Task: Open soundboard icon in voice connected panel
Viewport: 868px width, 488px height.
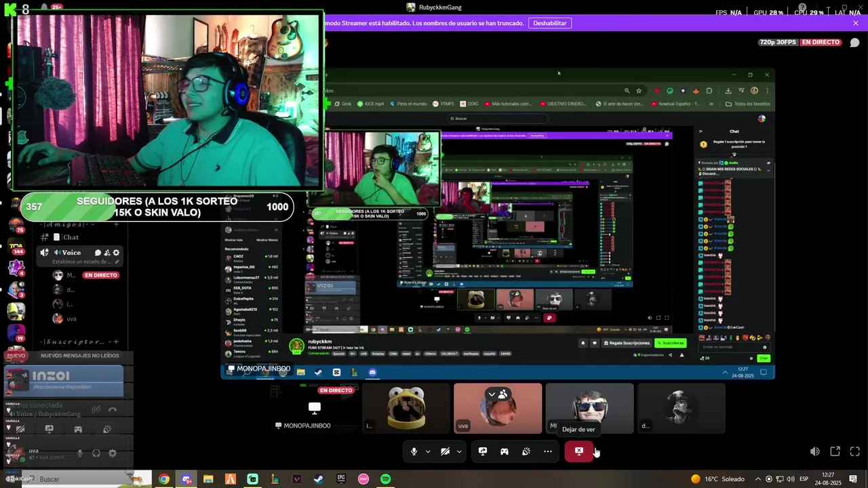Action: (107, 429)
